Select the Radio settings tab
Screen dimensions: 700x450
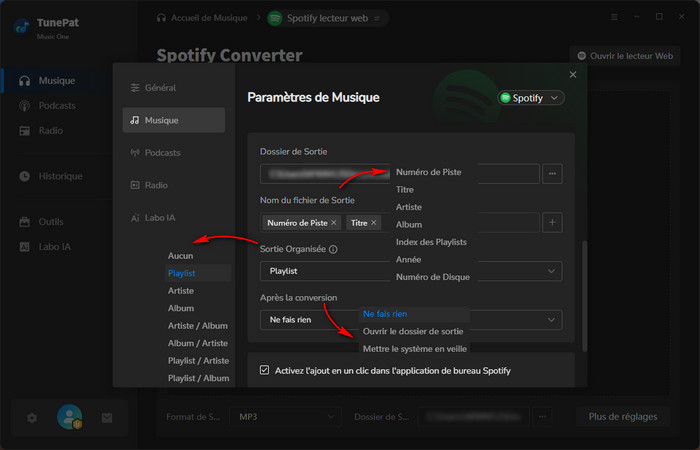(174, 185)
